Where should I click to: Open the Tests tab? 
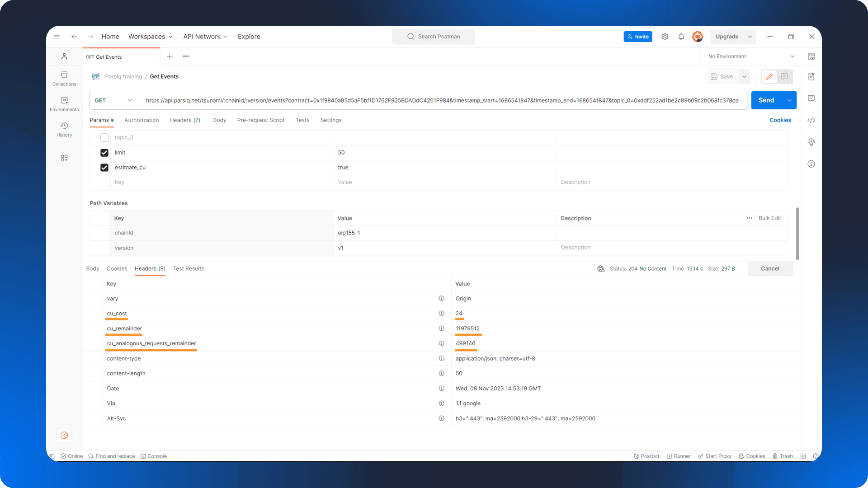[302, 120]
